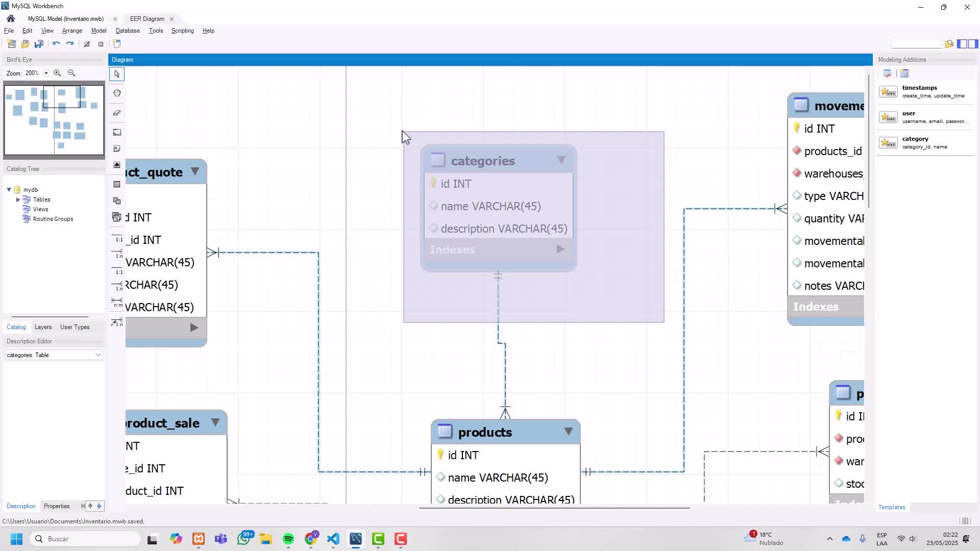
Task: Apply the timestamps template
Action: tap(924, 92)
